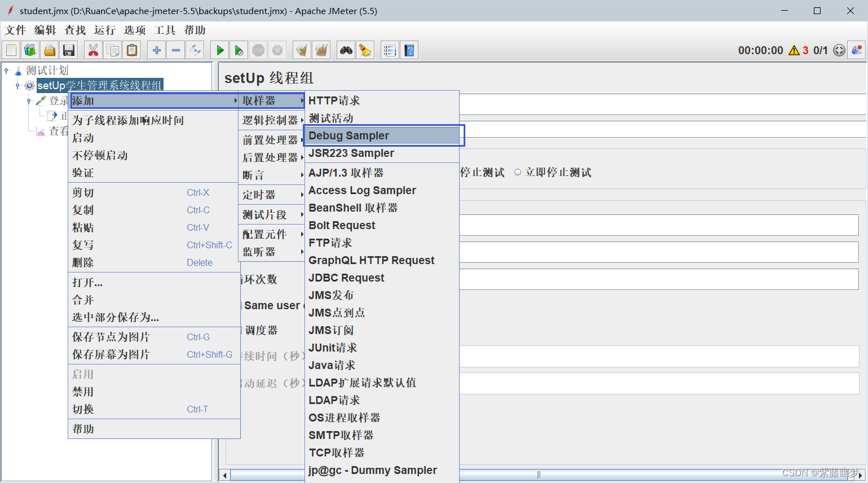Choose Debug Sampler from sampler list
The height and width of the screenshot is (483, 868).
382,135
